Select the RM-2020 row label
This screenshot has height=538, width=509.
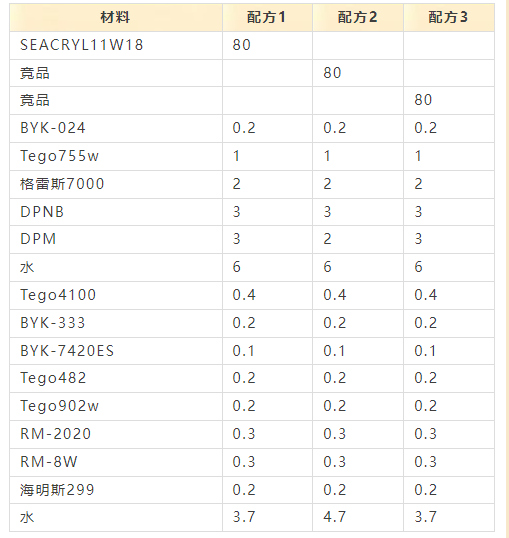pos(116,434)
